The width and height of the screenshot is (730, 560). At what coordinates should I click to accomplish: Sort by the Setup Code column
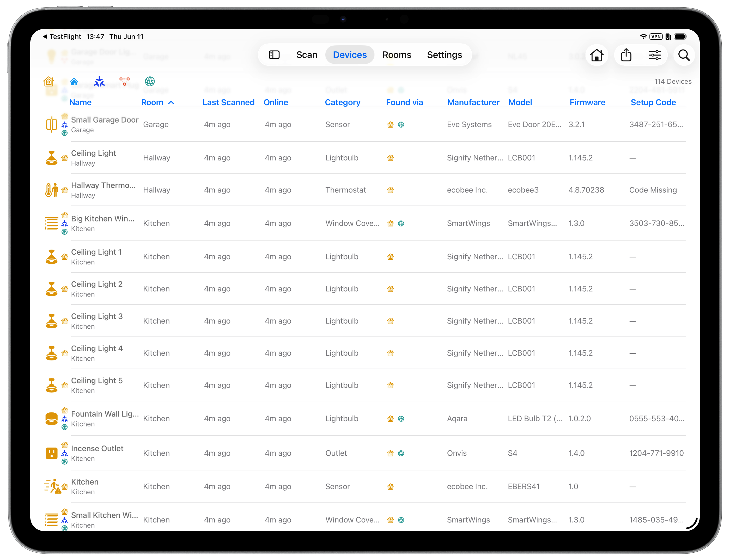[x=653, y=102]
